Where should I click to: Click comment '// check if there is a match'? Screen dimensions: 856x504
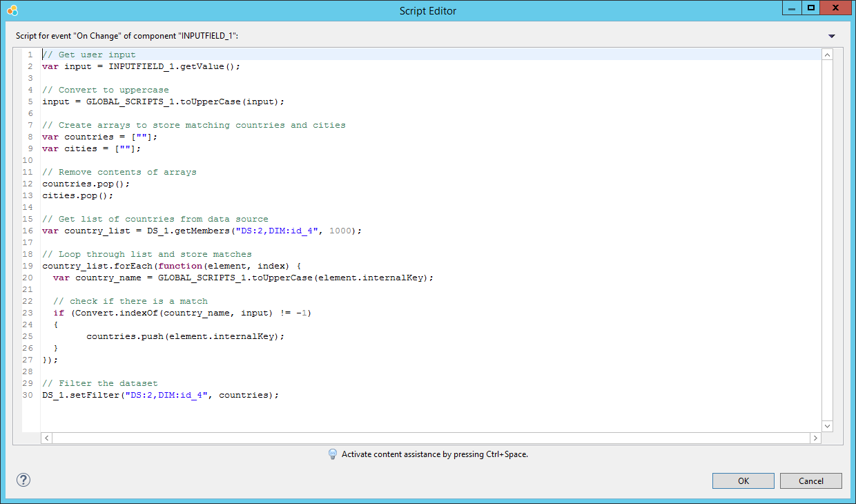(x=130, y=301)
